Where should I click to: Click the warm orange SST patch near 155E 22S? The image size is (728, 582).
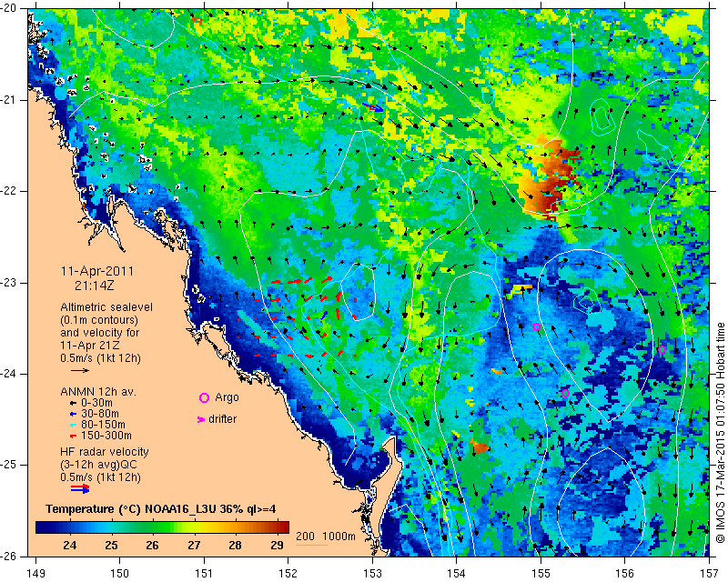(x=548, y=178)
